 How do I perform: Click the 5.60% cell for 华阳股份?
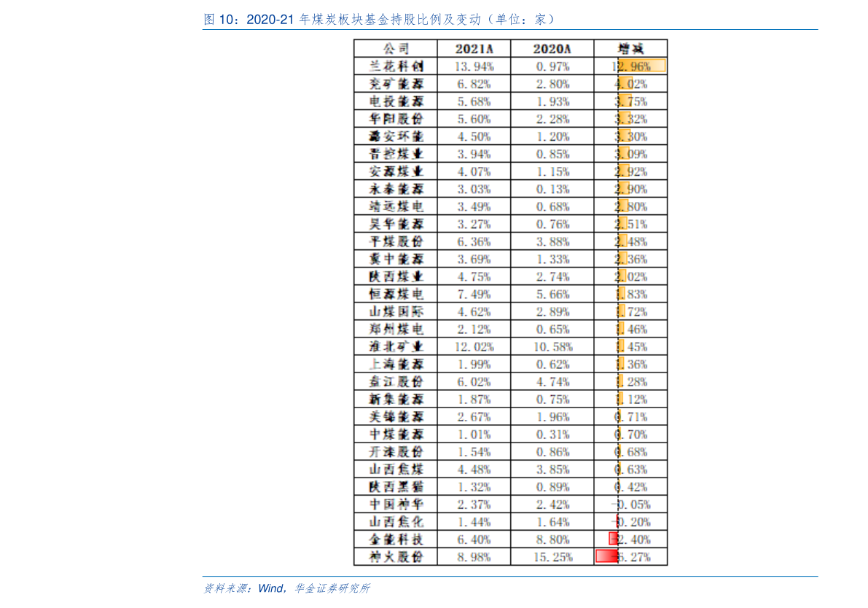click(x=474, y=119)
